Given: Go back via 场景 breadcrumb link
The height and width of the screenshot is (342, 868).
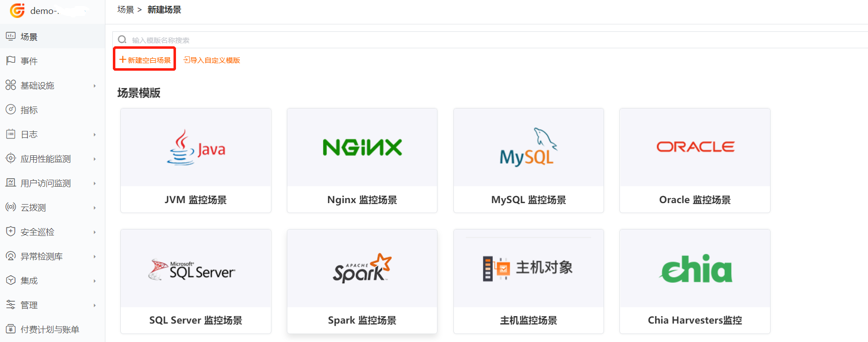Looking at the screenshot, I should (x=126, y=9).
